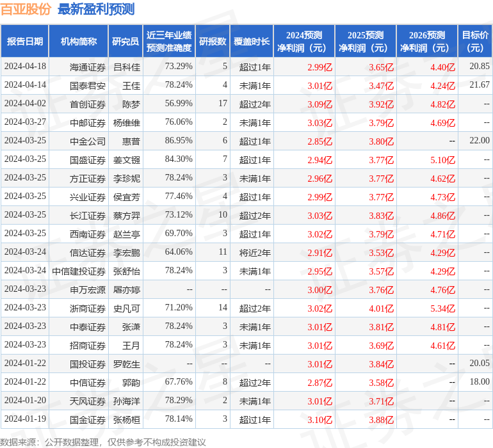Click the 覆盖时长 column header

(252, 41)
